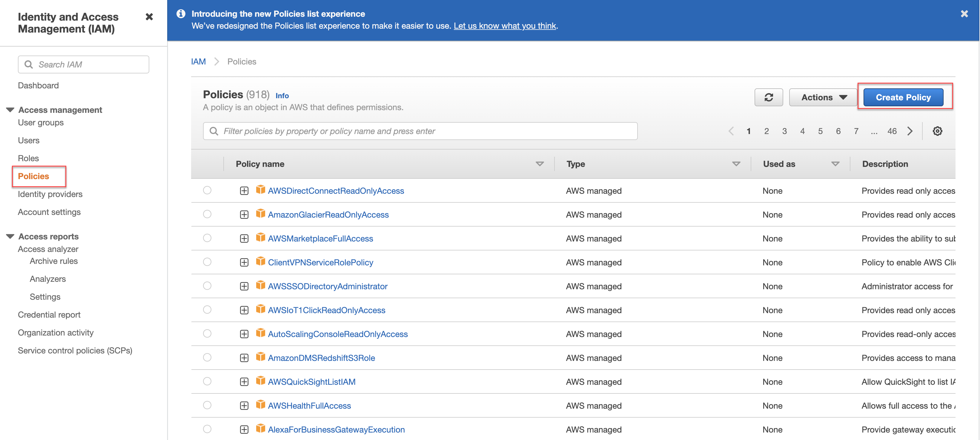Select Policies in the sidebar
Screen dimensions: 980x440
point(33,176)
